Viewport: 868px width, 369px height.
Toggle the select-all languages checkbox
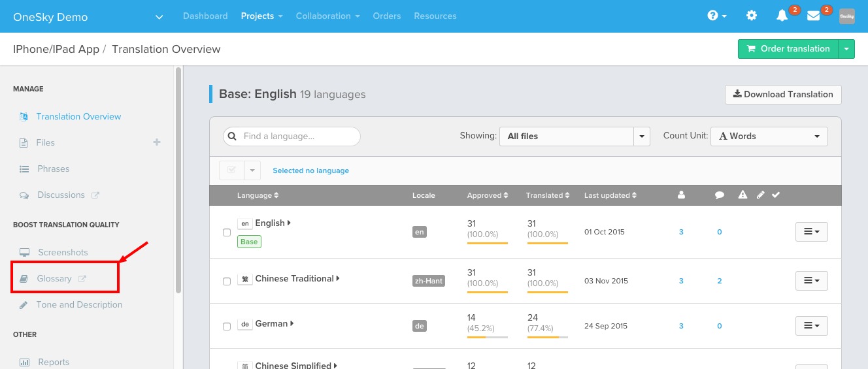coord(231,170)
